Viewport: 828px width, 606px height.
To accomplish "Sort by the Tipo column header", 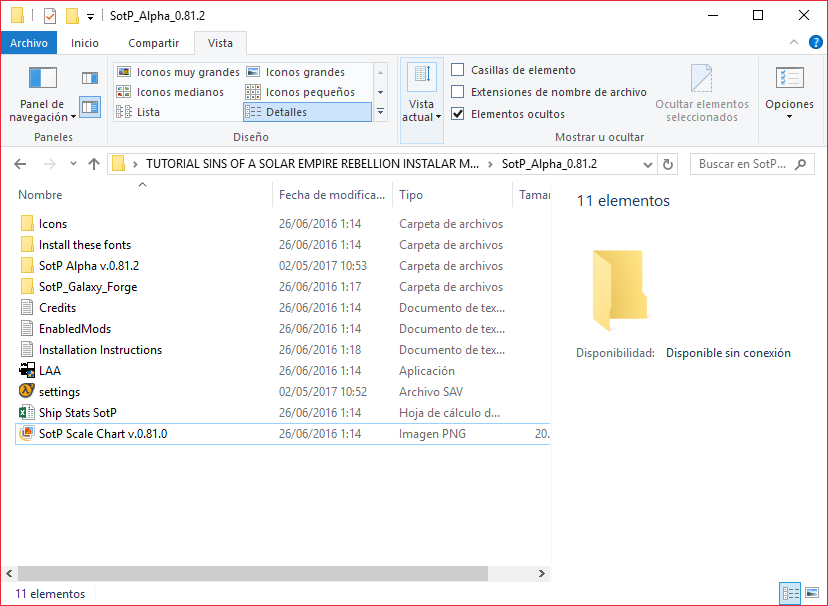I will [453, 195].
